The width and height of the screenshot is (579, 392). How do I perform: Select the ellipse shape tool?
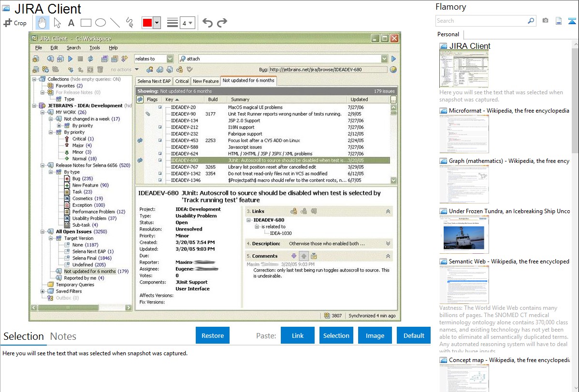pos(101,23)
